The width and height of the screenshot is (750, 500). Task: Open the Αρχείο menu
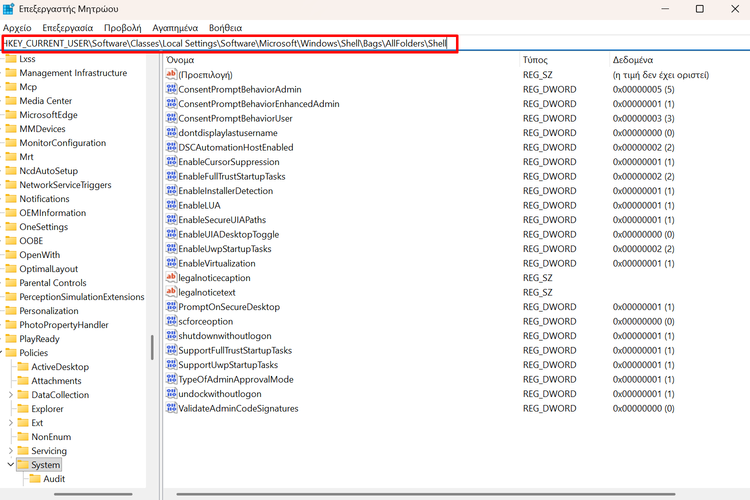pyautogui.click(x=18, y=28)
